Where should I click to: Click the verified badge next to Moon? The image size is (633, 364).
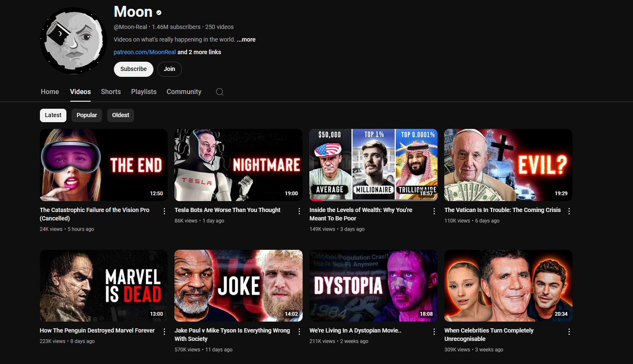pos(159,13)
